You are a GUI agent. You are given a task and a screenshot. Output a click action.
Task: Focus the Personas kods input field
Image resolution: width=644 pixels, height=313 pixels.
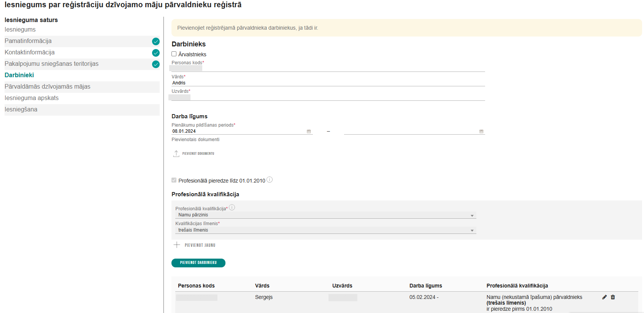click(328, 68)
